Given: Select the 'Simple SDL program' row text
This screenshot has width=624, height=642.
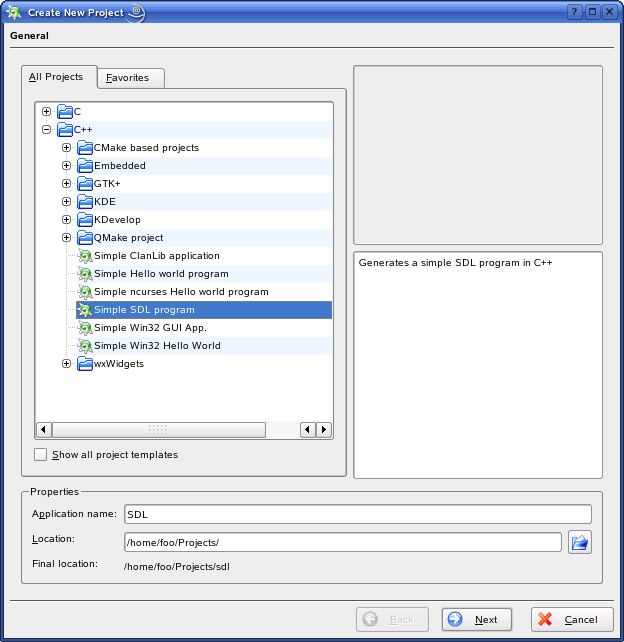Looking at the screenshot, I should 144,310.
